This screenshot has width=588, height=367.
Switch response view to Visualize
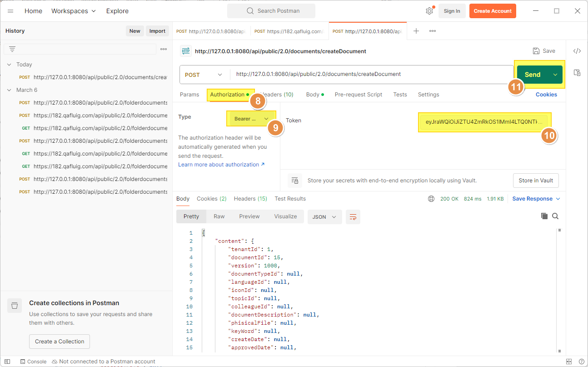[x=285, y=216]
